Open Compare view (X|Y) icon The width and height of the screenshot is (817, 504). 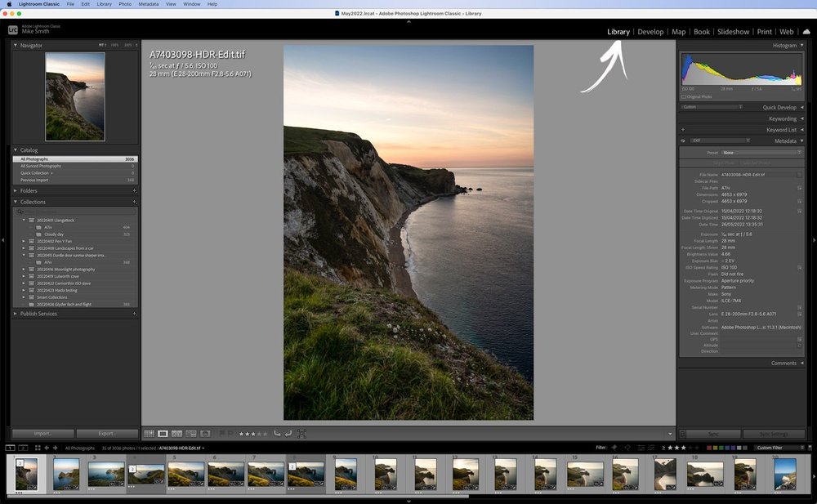coord(177,434)
